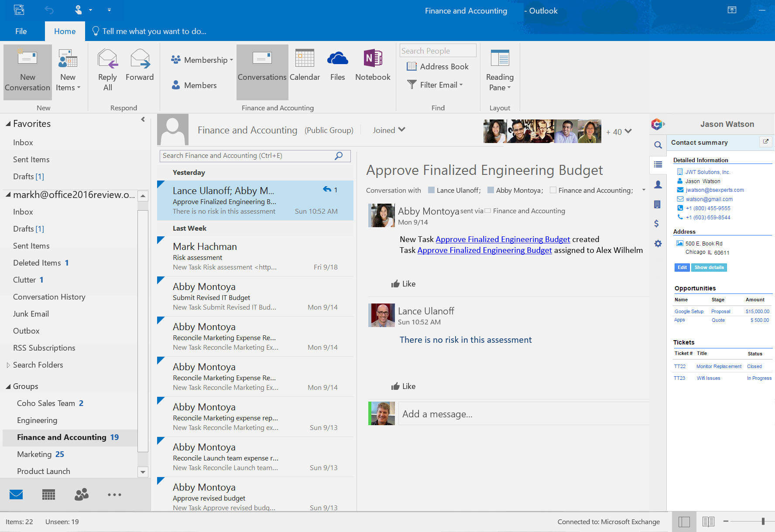
Task: Click the jwatson@bsexperts.com email link
Action: coord(714,190)
